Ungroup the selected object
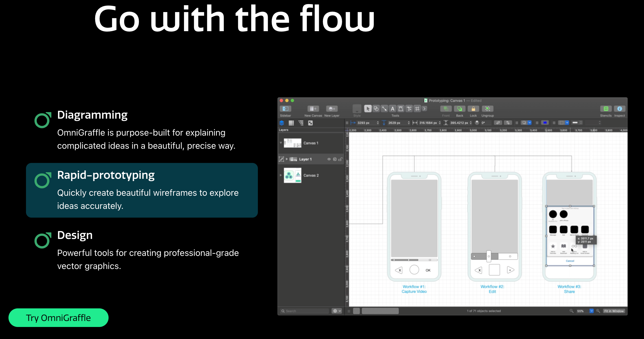This screenshot has width=644, height=339. pyautogui.click(x=488, y=109)
